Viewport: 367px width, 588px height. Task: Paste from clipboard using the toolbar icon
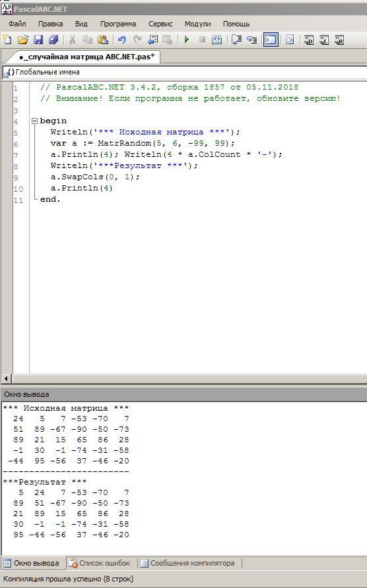coord(103,40)
